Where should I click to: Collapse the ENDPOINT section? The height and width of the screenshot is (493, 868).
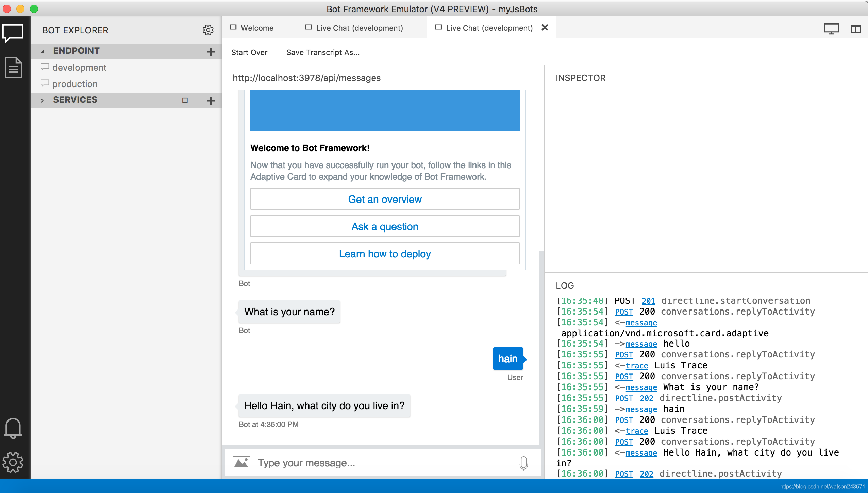pos(43,51)
